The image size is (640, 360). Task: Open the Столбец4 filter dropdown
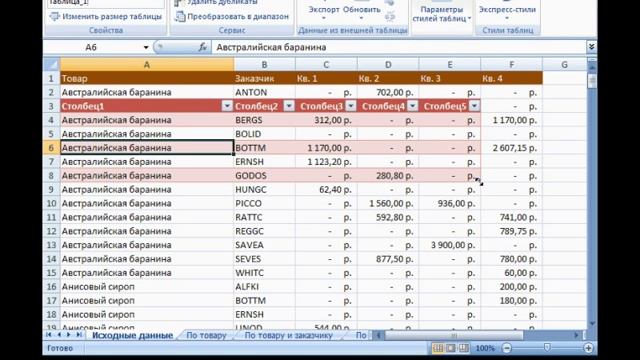[413, 106]
